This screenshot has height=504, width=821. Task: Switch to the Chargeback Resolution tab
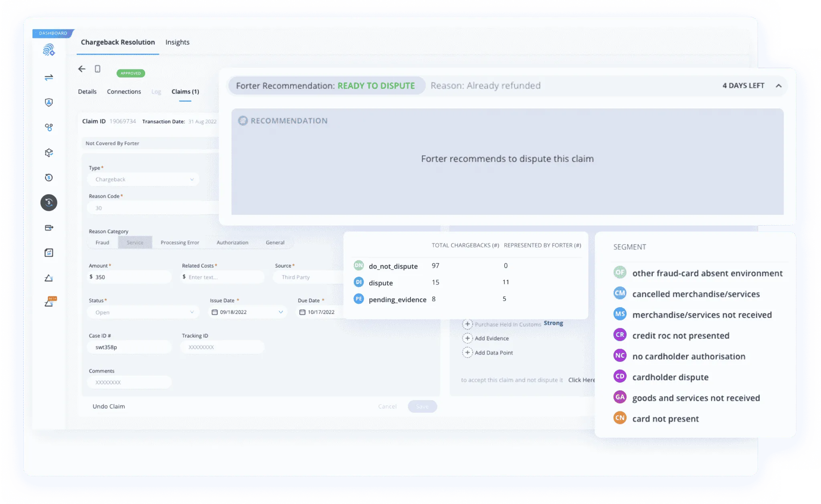pyautogui.click(x=118, y=42)
